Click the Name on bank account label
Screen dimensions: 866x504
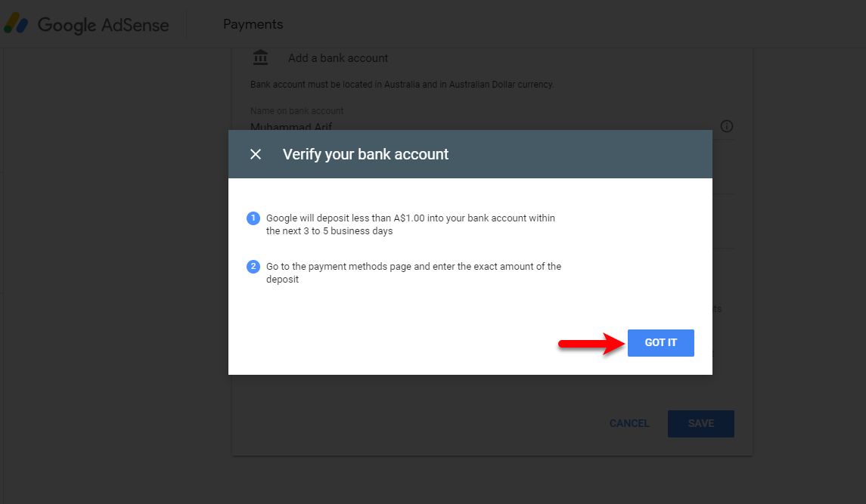(296, 111)
